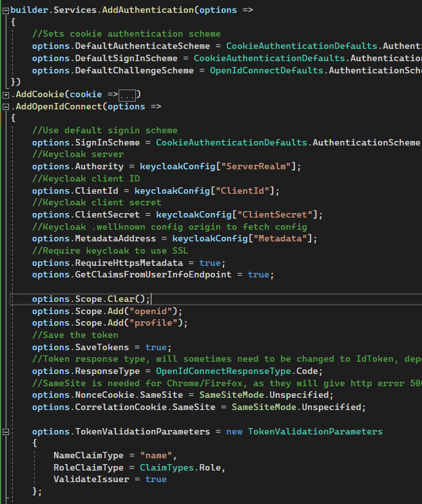
Task: Click the true value of SaveTokens
Action: pos(156,347)
